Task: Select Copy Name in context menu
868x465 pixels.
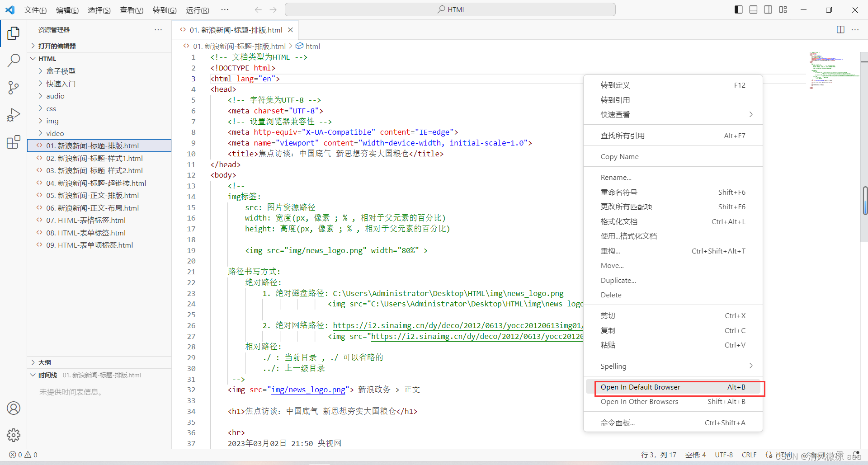Action: tap(673, 156)
